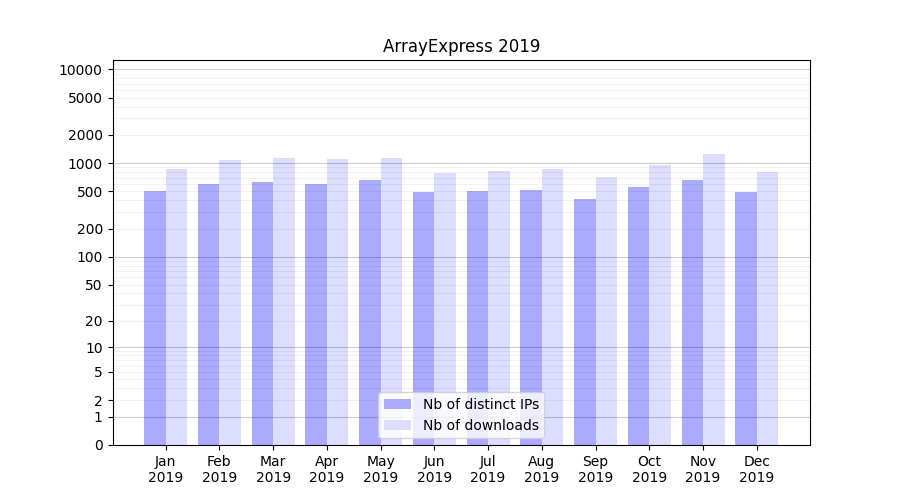Click the Nov 2019 downloads bar
This screenshot has height=500, width=900.
[714, 300]
